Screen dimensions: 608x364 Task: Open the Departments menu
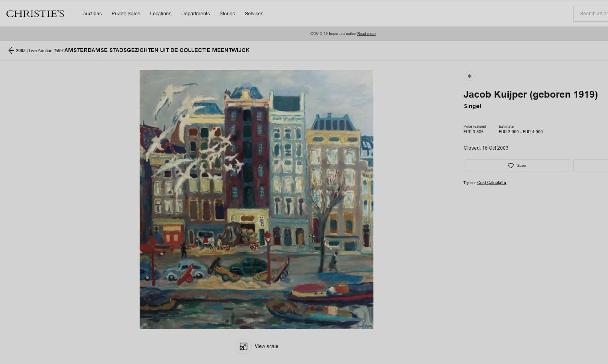point(195,14)
